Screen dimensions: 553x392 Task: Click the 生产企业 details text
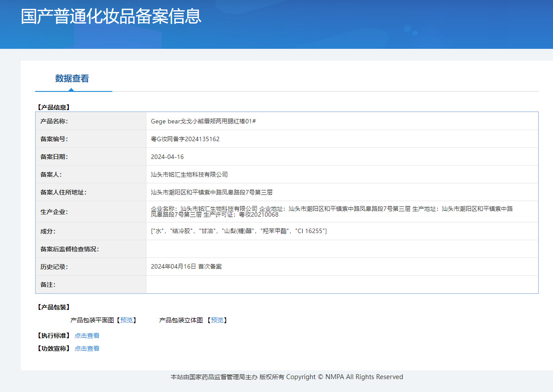(x=332, y=211)
